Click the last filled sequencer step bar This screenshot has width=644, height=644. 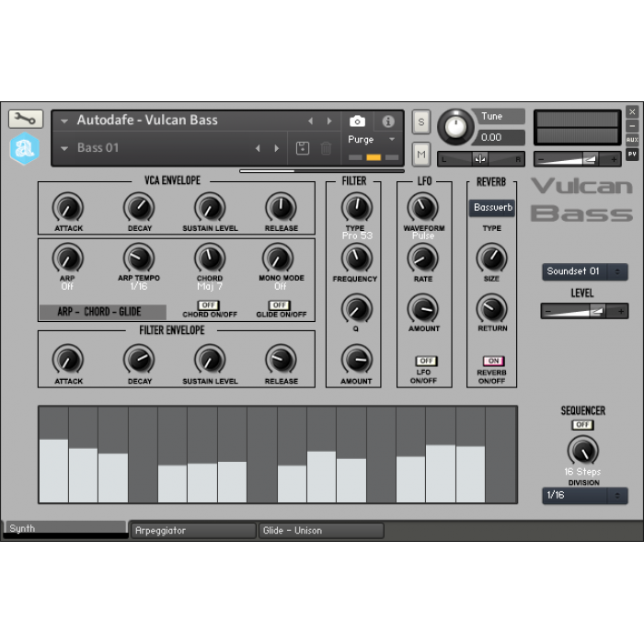coord(470,474)
